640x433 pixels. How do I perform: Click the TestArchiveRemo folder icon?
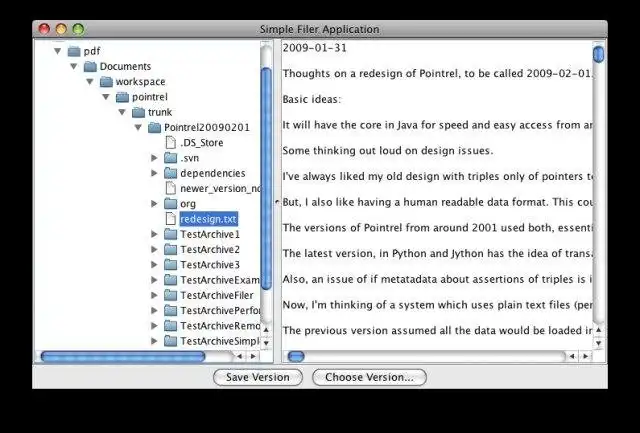tap(171, 326)
